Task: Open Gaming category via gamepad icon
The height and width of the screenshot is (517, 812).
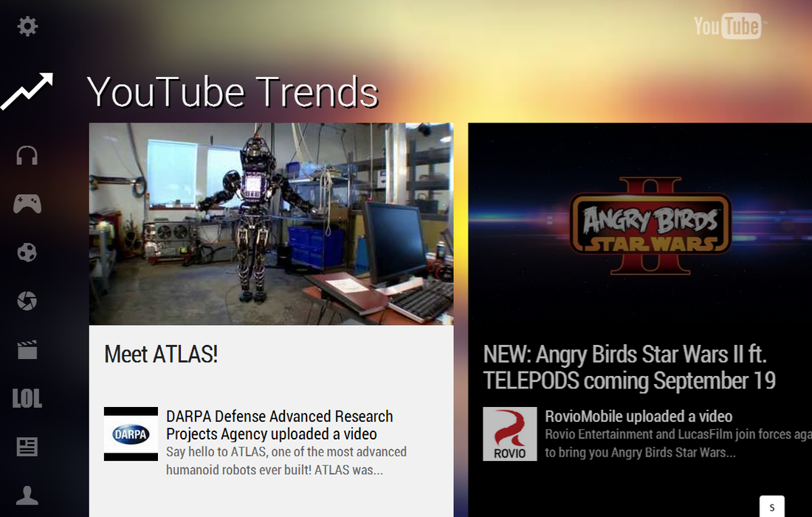Action: [x=27, y=204]
